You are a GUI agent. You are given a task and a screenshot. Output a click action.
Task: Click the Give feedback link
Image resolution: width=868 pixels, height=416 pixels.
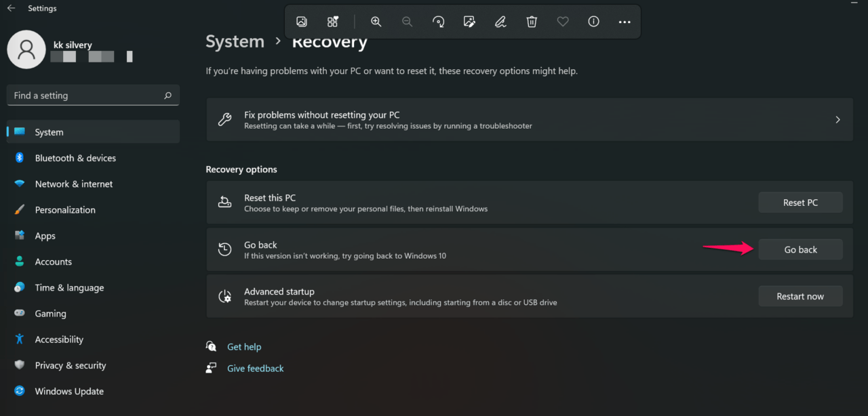click(x=255, y=369)
